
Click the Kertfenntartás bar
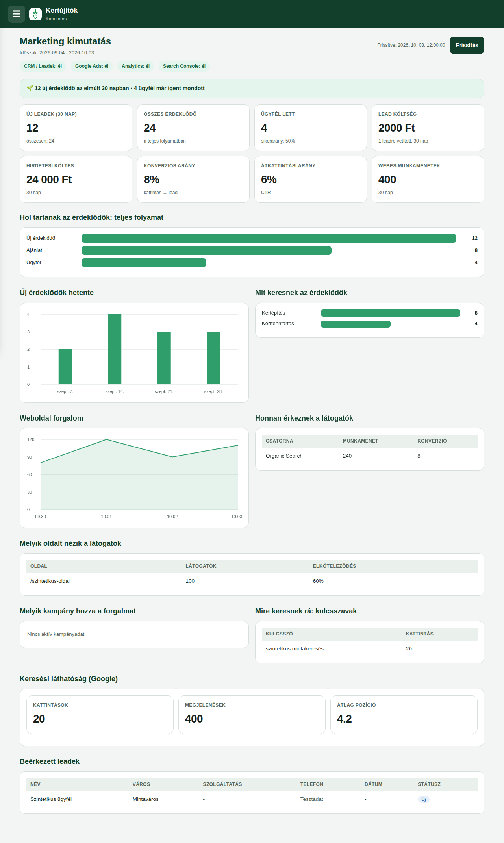(x=356, y=324)
